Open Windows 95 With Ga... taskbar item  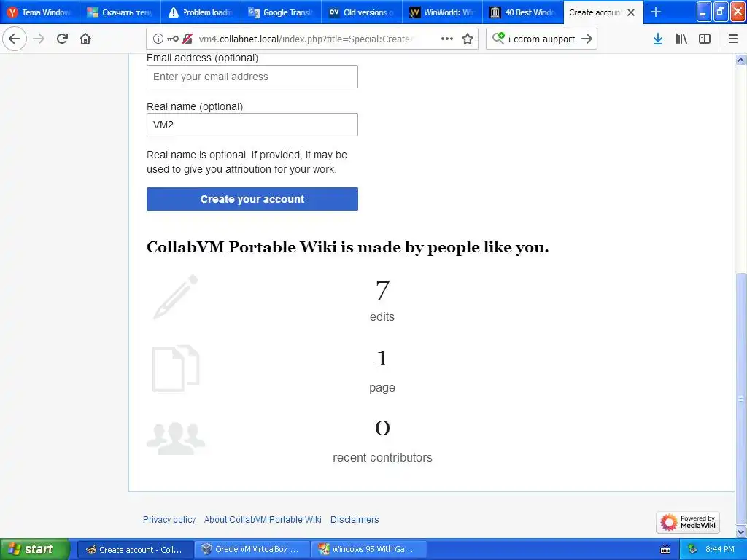(368, 550)
